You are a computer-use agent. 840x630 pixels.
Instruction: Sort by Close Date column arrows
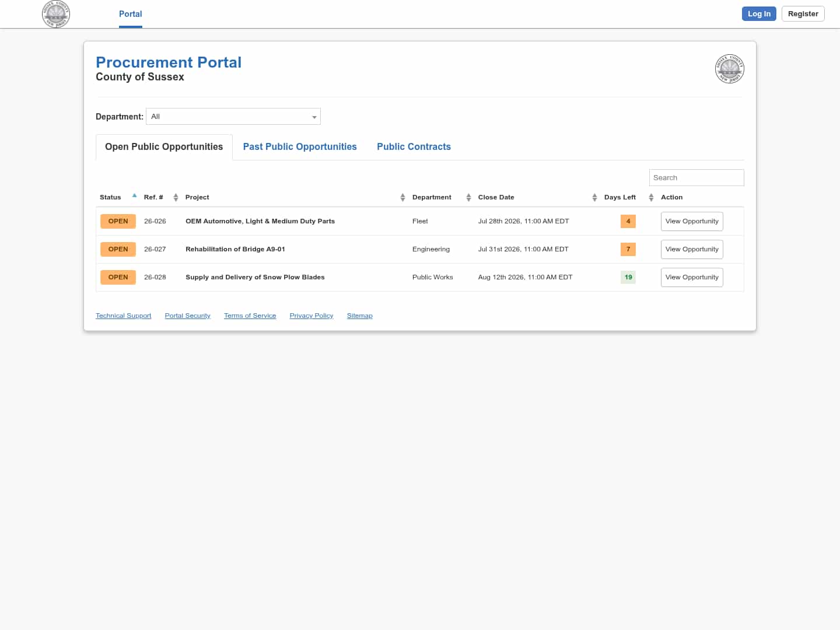(x=594, y=198)
